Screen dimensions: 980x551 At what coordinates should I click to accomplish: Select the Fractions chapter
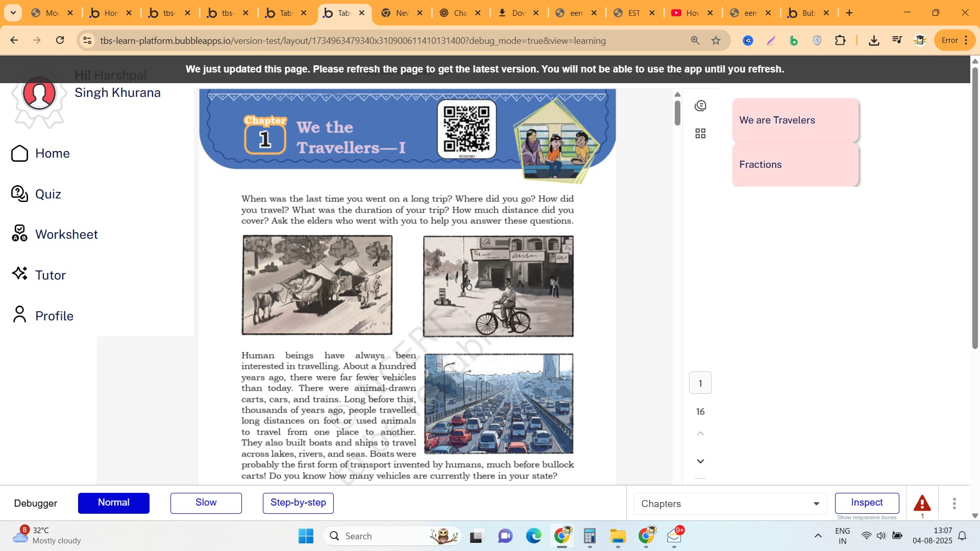click(795, 165)
